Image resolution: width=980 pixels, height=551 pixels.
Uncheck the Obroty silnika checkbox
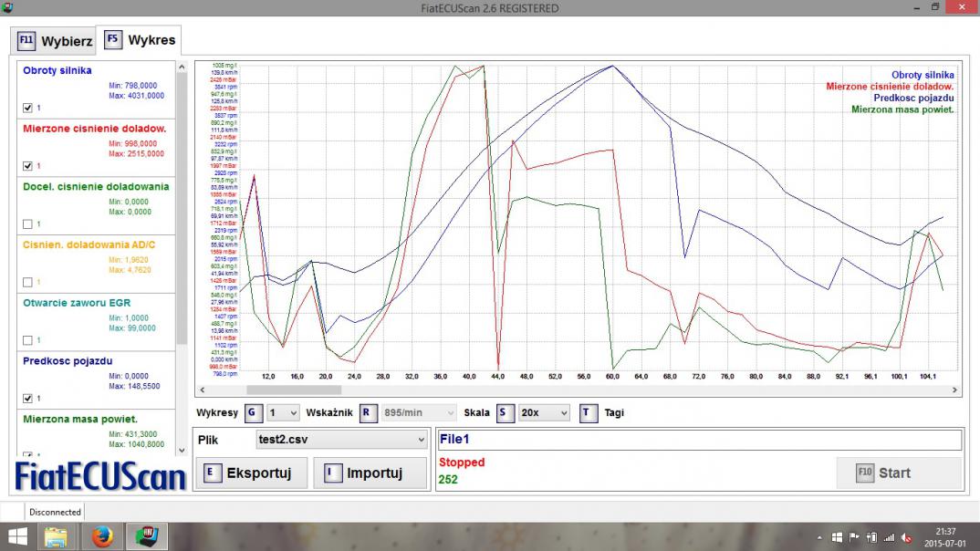[x=27, y=108]
